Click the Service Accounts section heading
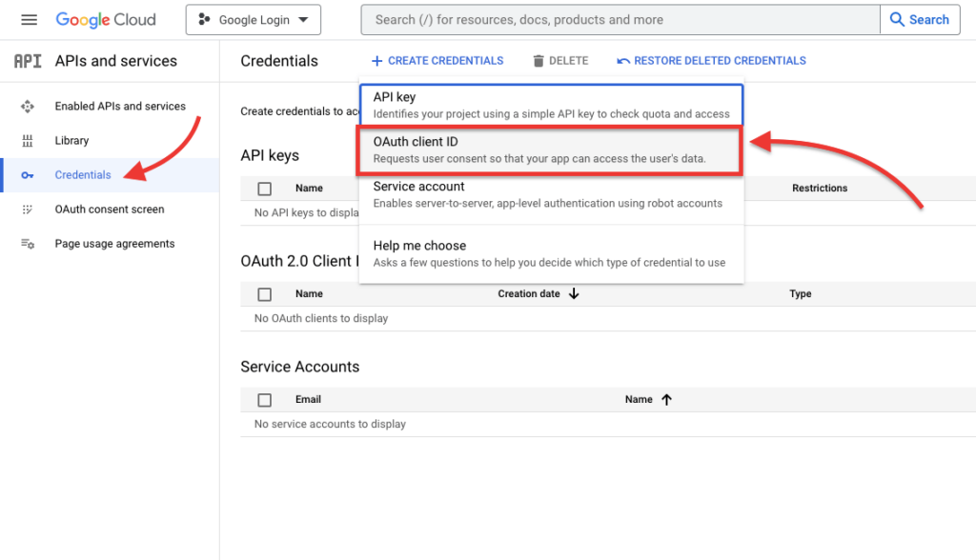Viewport: 976px width, 560px height. click(300, 367)
